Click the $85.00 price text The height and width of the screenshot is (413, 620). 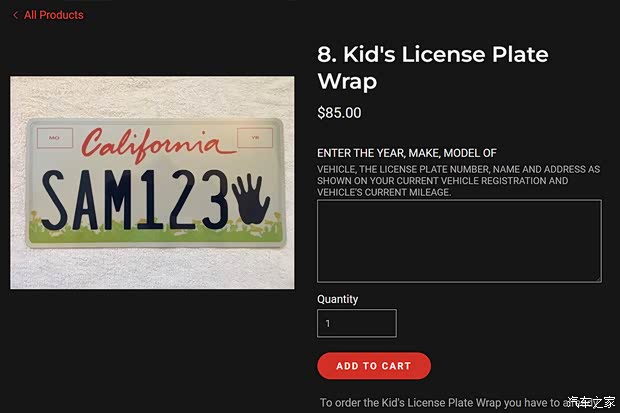tap(339, 113)
